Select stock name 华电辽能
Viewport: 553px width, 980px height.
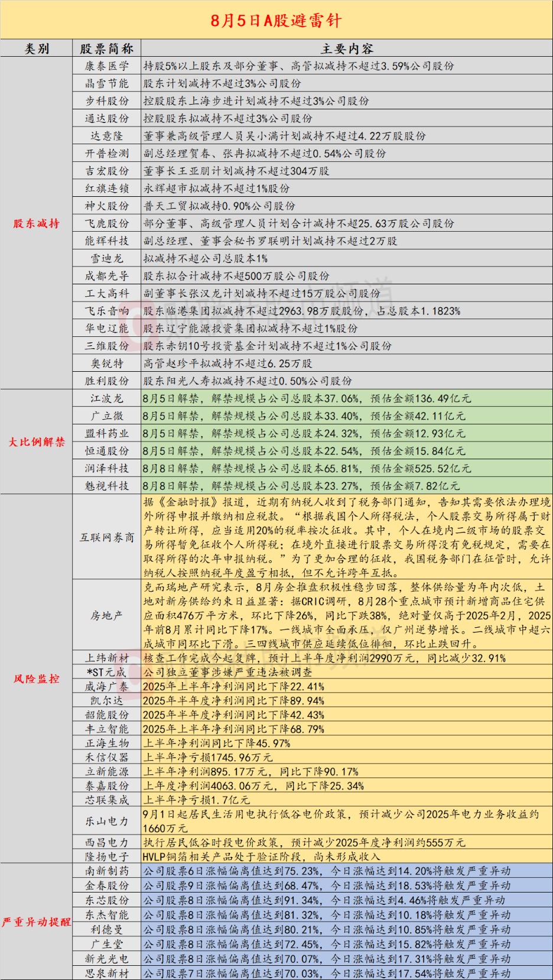pos(107,328)
